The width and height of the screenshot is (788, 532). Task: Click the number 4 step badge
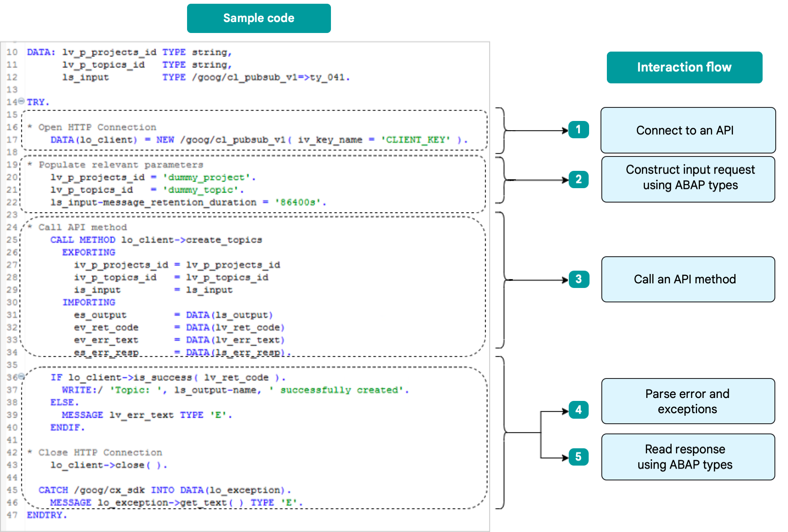tap(578, 409)
